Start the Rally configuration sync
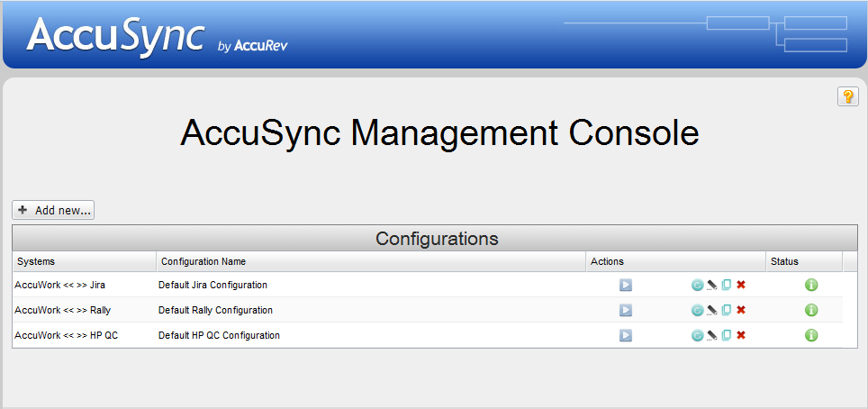The image size is (868, 409). (x=625, y=310)
